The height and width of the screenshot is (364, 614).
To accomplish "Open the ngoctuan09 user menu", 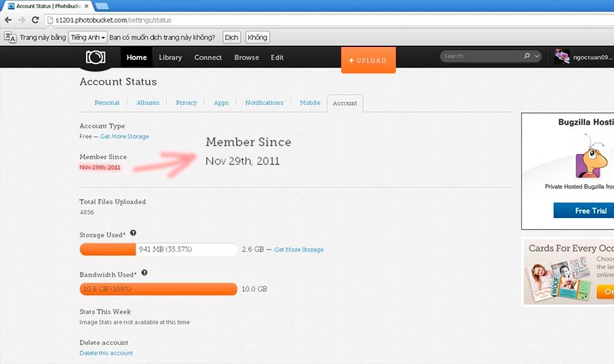I will tap(592, 57).
